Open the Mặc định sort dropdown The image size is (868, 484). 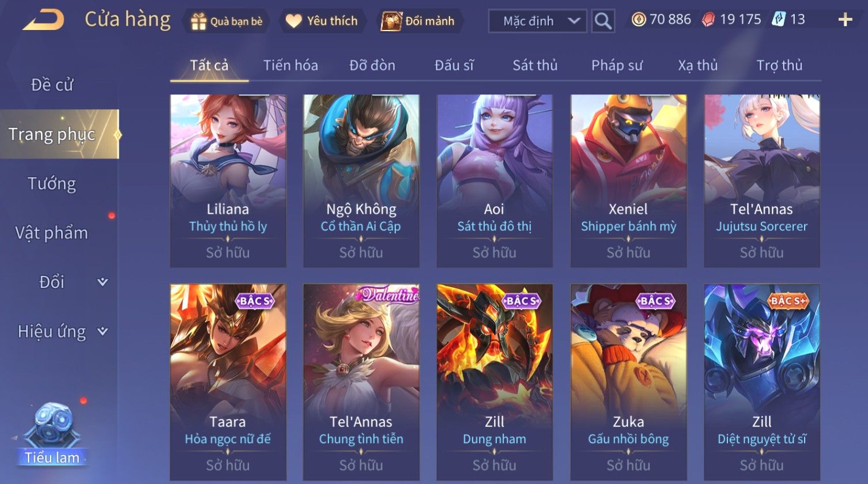[537, 21]
